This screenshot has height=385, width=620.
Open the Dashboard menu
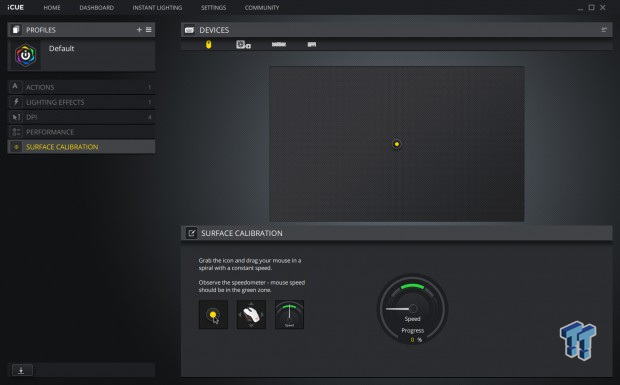[x=96, y=8]
